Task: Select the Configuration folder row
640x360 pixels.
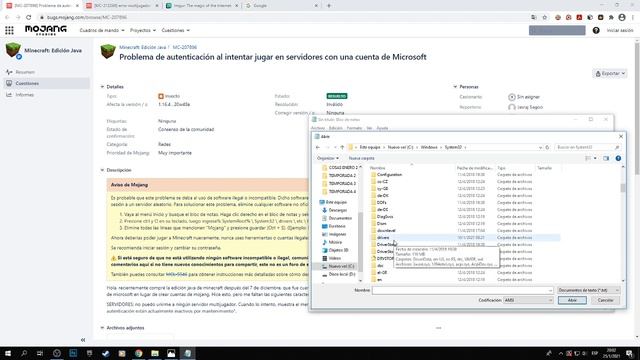Action: click(x=464, y=175)
